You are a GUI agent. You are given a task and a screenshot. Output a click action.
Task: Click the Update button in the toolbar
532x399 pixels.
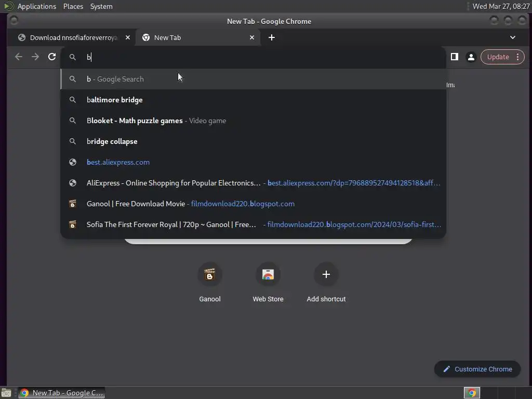(x=498, y=57)
